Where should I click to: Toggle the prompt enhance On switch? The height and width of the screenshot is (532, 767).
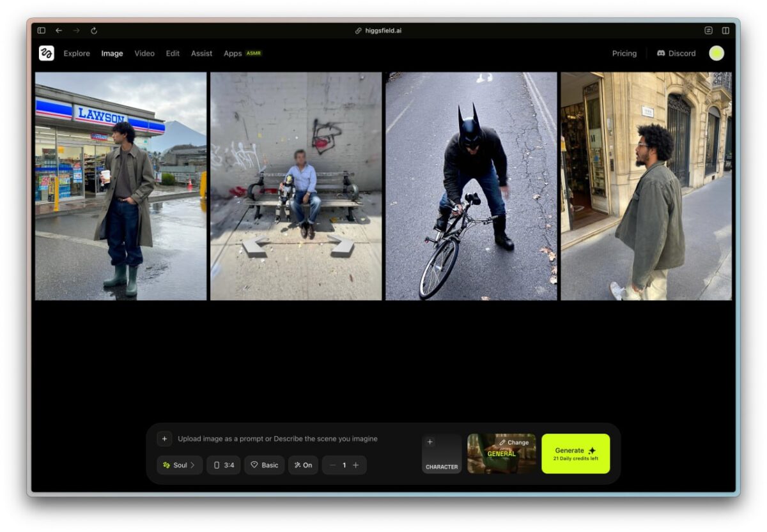click(x=303, y=465)
